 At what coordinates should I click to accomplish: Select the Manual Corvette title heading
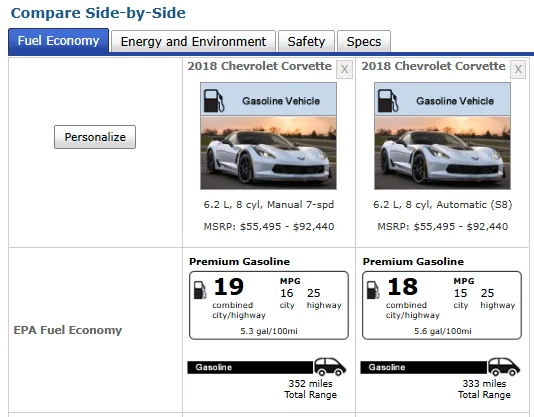click(x=260, y=66)
